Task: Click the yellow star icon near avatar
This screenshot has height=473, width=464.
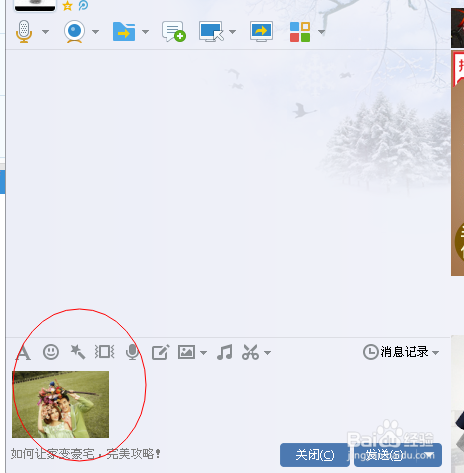Action: (x=68, y=5)
